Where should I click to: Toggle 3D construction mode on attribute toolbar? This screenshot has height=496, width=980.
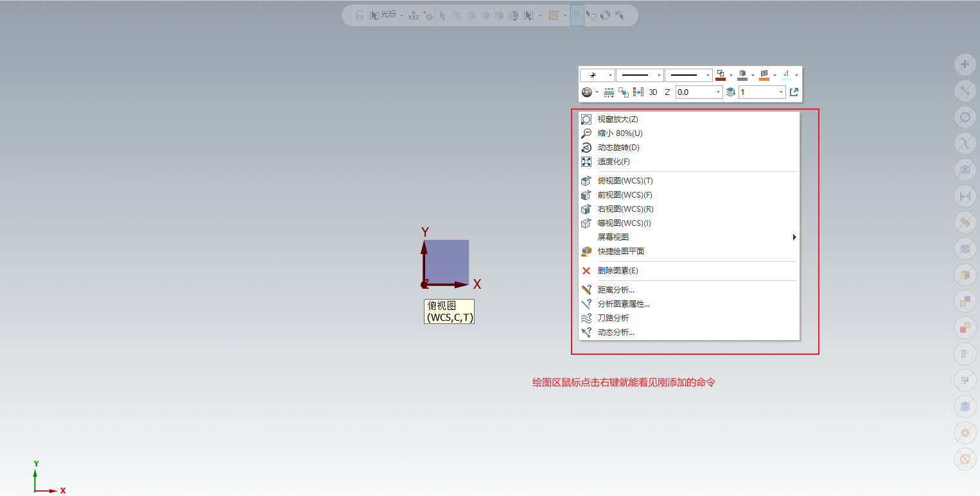click(652, 92)
